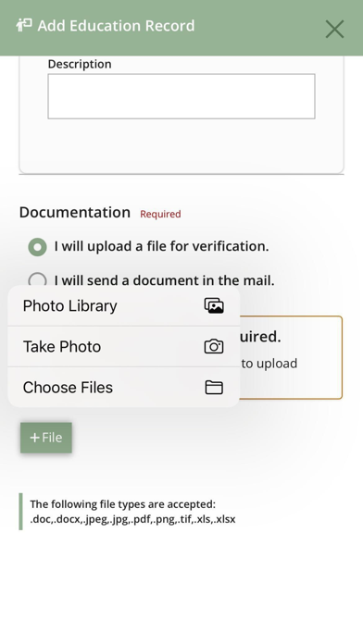
Task: Click the green +File button
Action: pyautogui.click(x=46, y=438)
